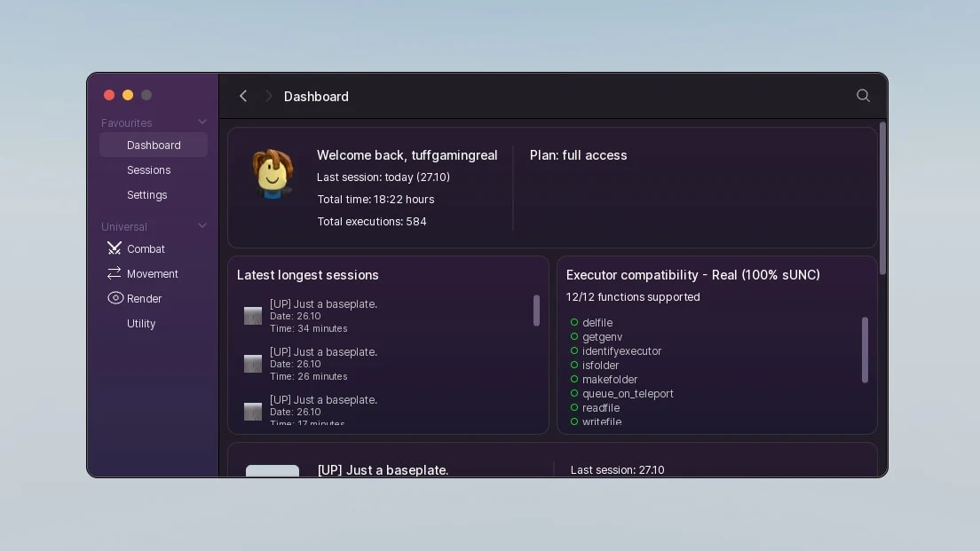Screen dimensions: 980x551
Task: Click "Total executions: 584" text
Action: [372, 221]
